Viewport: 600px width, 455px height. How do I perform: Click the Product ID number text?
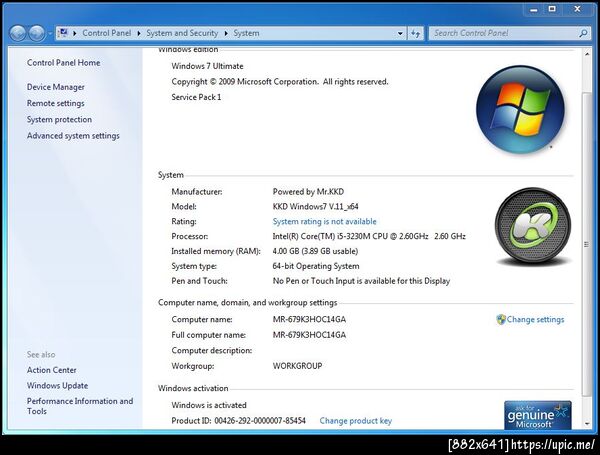[260, 421]
